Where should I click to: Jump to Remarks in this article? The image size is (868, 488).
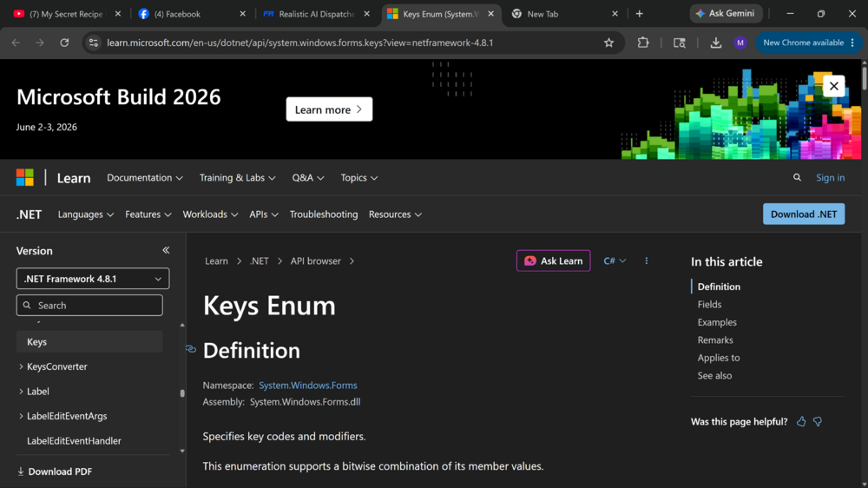point(715,340)
